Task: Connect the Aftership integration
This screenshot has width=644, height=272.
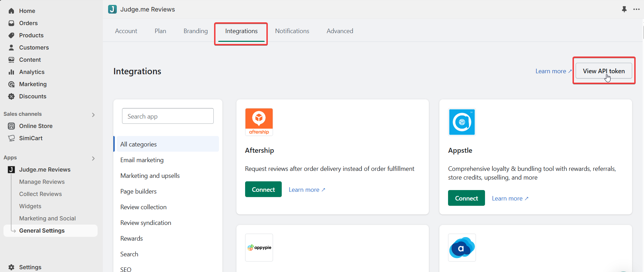Action: coord(263,189)
